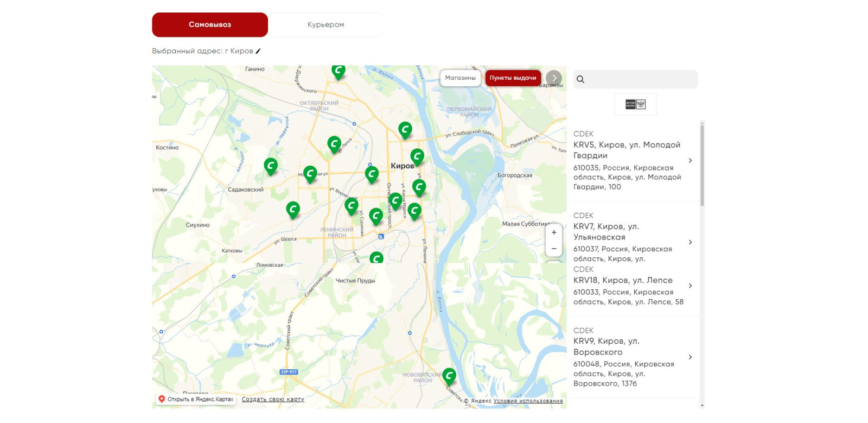Click Выбранный адрес: г Киров text
Screen dimensions: 868x423
point(202,51)
